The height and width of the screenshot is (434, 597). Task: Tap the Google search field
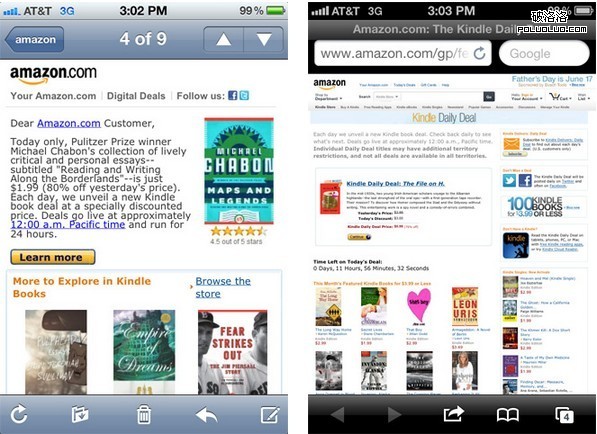[x=544, y=53]
